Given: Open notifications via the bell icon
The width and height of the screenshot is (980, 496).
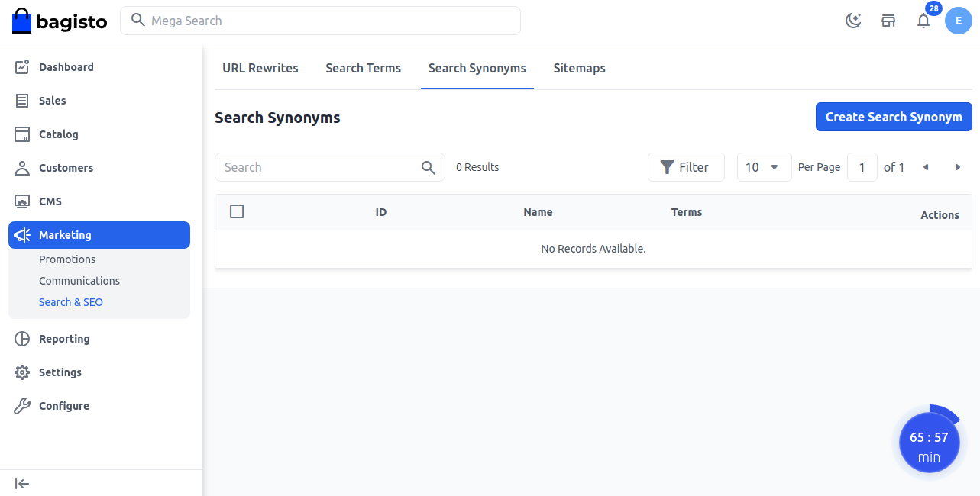Looking at the screenshot, I should tap(923, 21).
